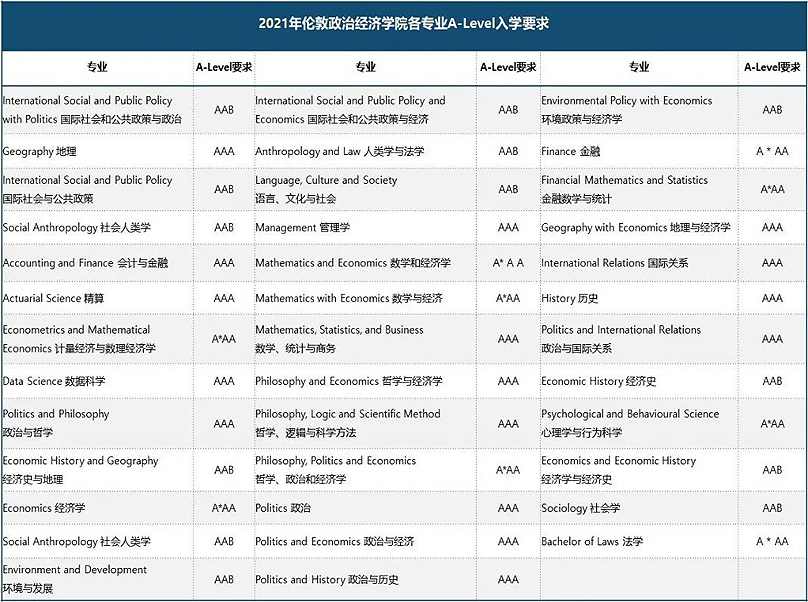Screen dimensions: 808x602
Task: Click the Psychological and Behavioural Science cell
Action: (x=631, y=423)
